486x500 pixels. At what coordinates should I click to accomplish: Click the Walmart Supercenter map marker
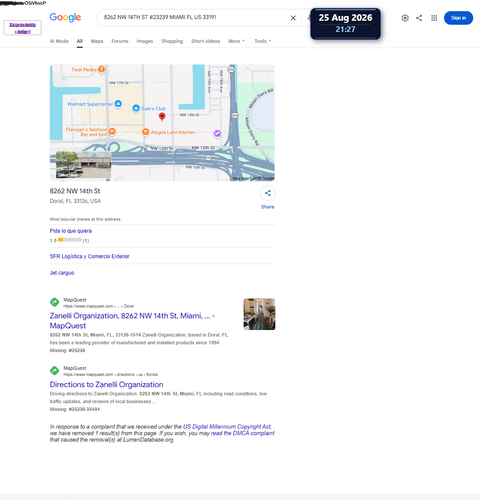(x=118, y=104)
